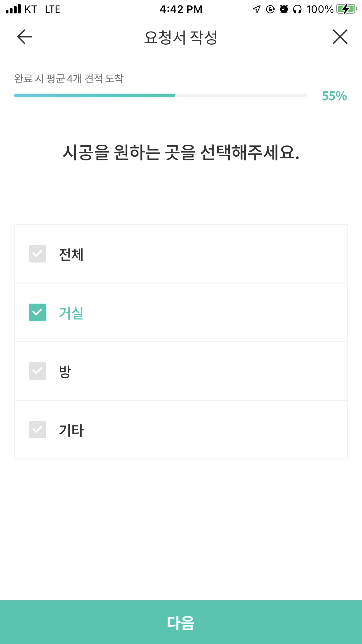Select the 방 option label
The image size is (362, 644).
pos(65,372)
